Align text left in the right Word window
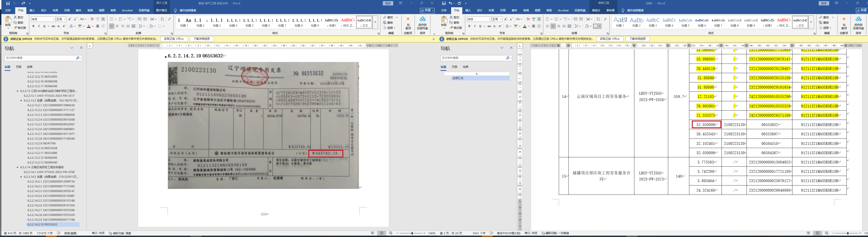 pos(548,26)
